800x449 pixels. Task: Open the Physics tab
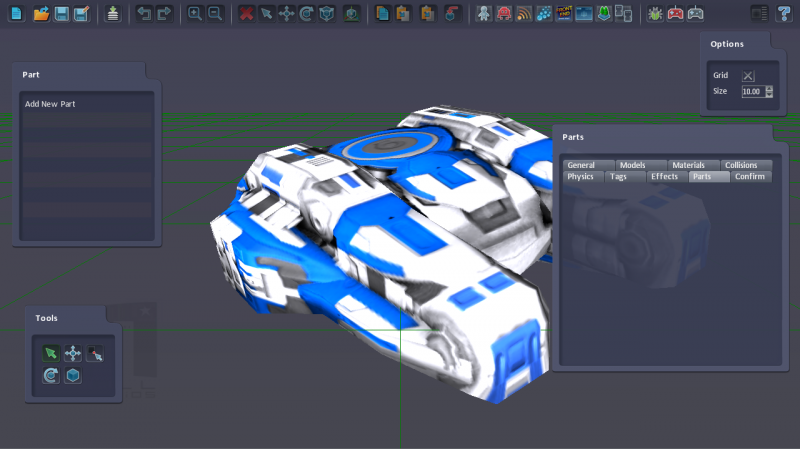pos(580,176)
